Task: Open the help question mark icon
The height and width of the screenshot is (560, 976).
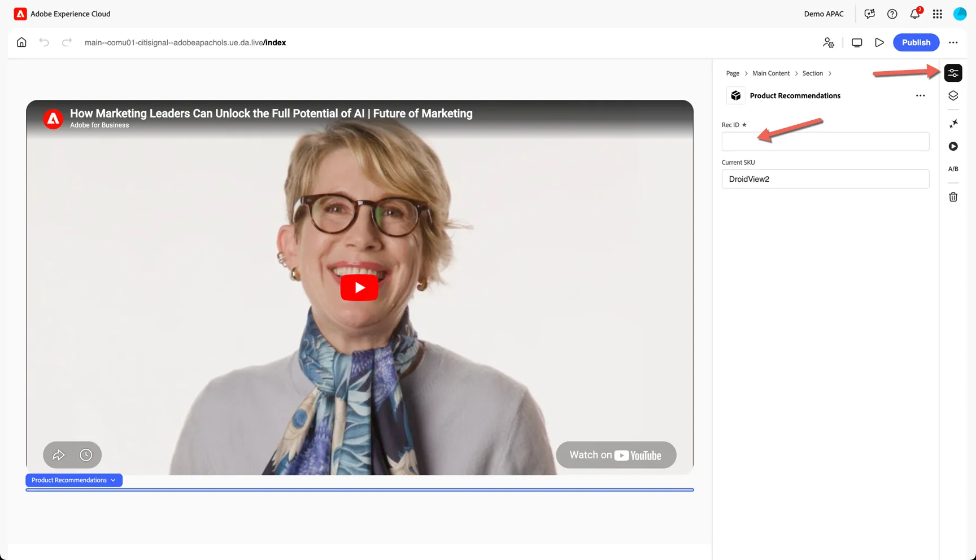Action: (892, 14)
